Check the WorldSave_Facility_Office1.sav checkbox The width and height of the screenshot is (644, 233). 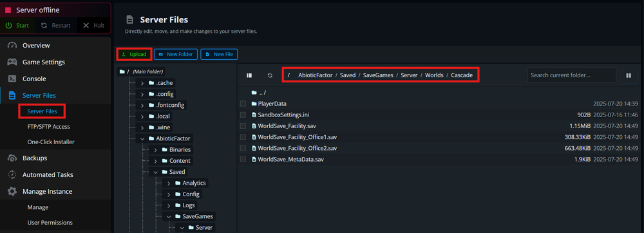[243, 137]
